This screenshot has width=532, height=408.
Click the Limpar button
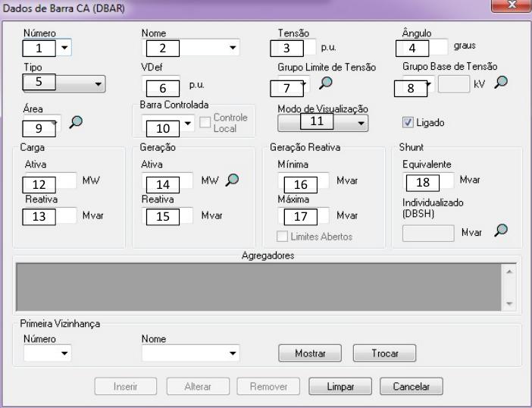[x=340, y=386]
